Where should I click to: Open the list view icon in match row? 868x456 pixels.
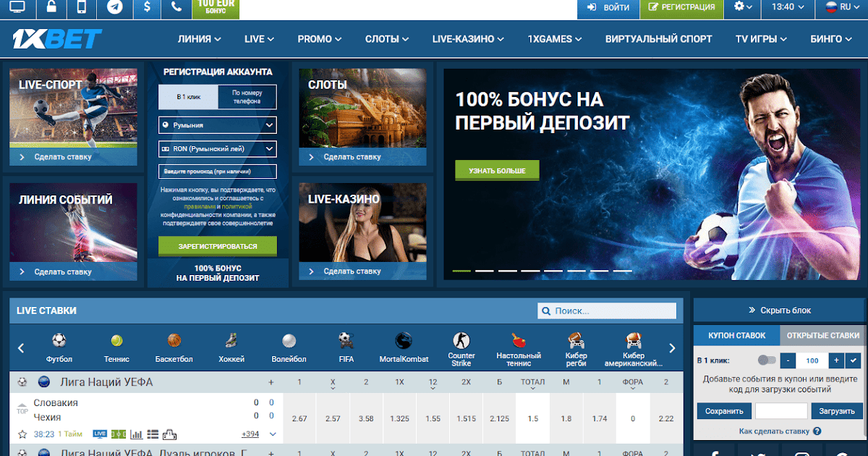[153, 434]
